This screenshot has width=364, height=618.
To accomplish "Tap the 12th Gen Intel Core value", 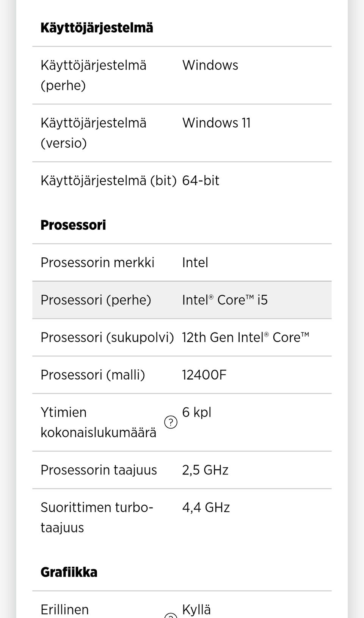I will point(245,337).
